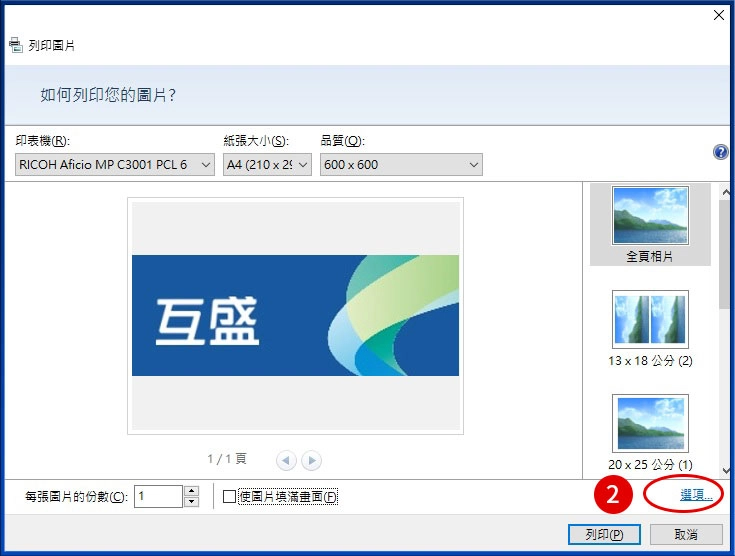Choose the 13 x 18 公分 (2) layout
Screen dimensions: 735x556
pos(650,328)
